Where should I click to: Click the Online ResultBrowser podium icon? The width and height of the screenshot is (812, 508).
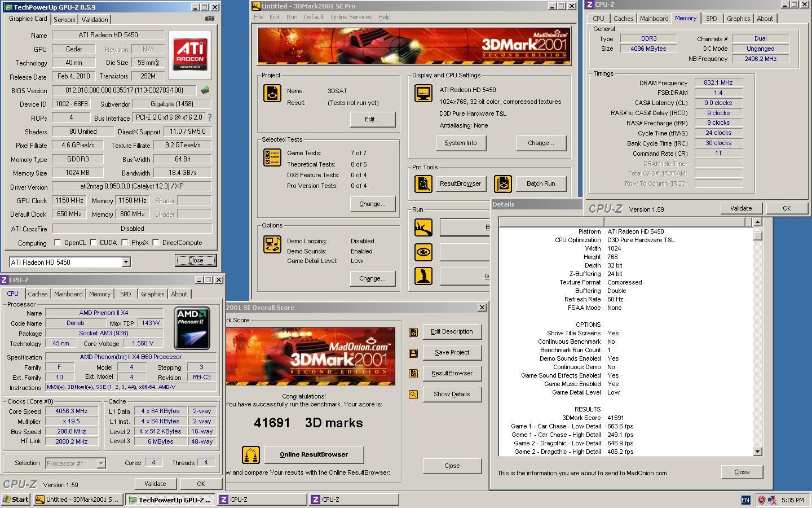pos(251,454)
